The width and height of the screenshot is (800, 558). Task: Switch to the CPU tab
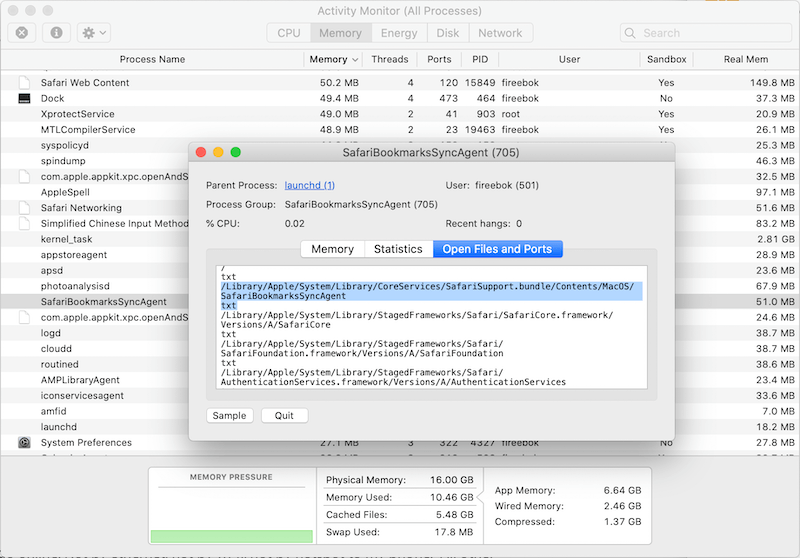[x=289, y=33]
